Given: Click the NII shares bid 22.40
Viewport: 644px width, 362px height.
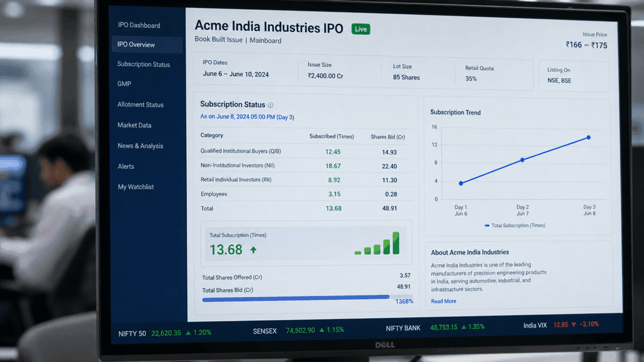Looking at the screenshot, I should (389, 167).
